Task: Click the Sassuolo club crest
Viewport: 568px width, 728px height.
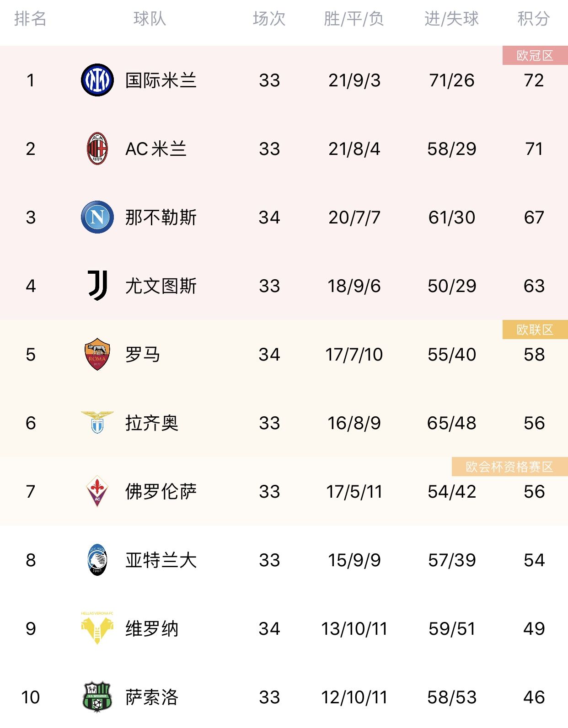Action: (97, 697)
